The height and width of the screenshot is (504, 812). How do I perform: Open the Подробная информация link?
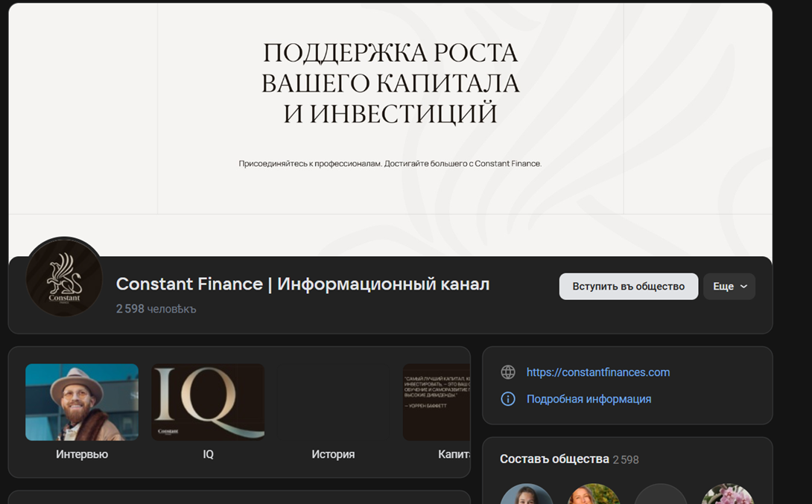pos(589,399)
